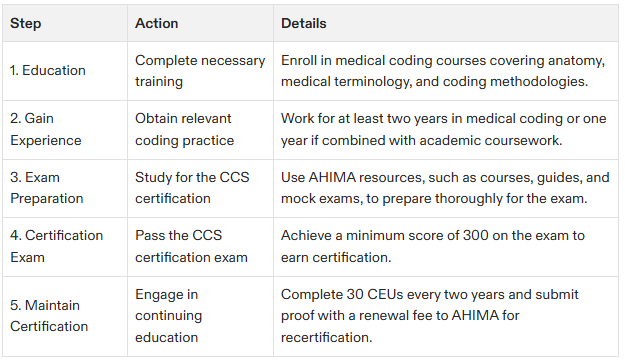Click the Action column header
The height and width of the screenshot is (362, 625).
[x=200, y=23]
